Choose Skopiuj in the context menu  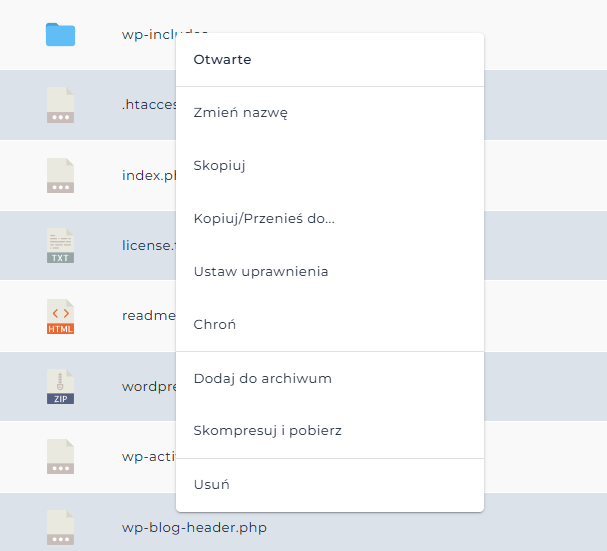coord(219,166)
